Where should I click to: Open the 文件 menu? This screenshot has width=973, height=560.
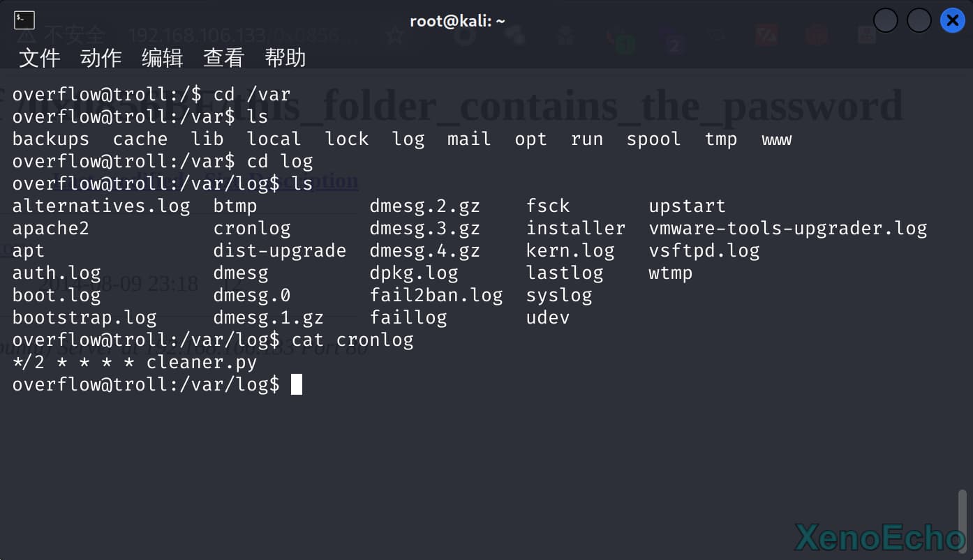tap(39, 58)
